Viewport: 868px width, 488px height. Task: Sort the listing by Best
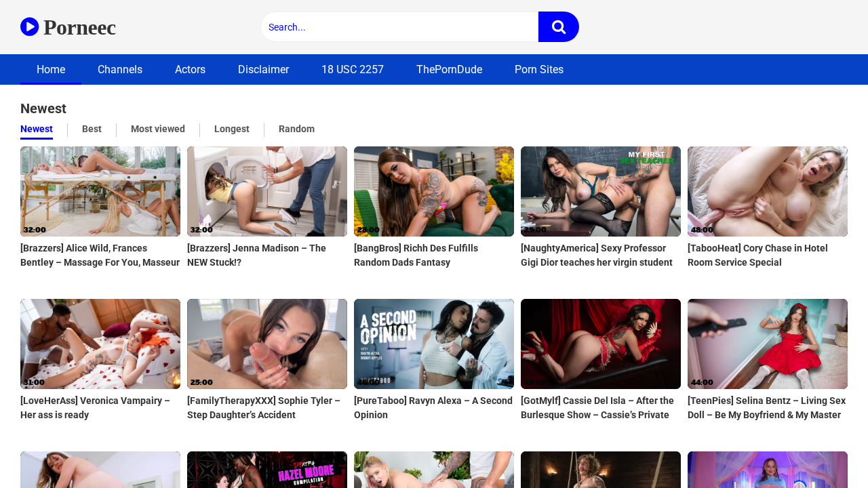click(92, 129)
